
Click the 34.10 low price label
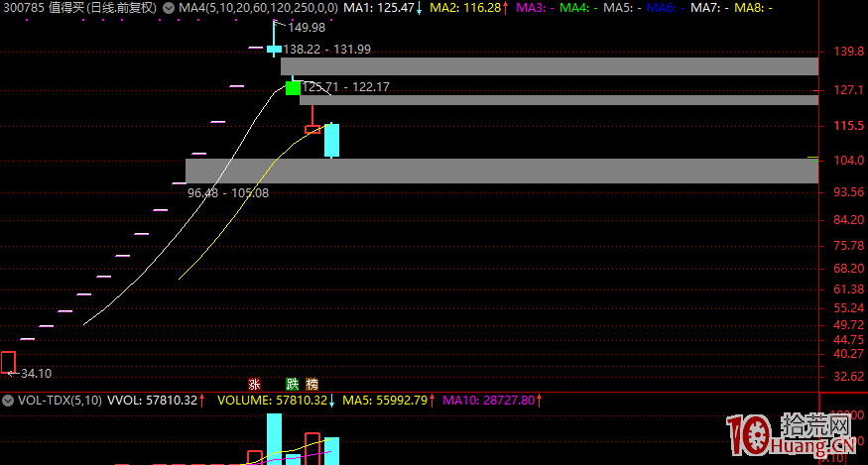click(x=36, y=374)
